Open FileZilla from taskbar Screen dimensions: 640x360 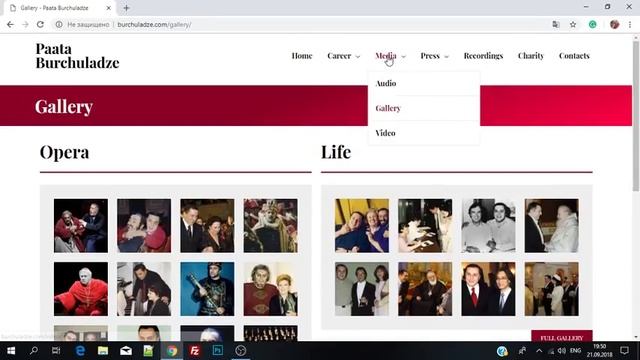coord(195,351)
